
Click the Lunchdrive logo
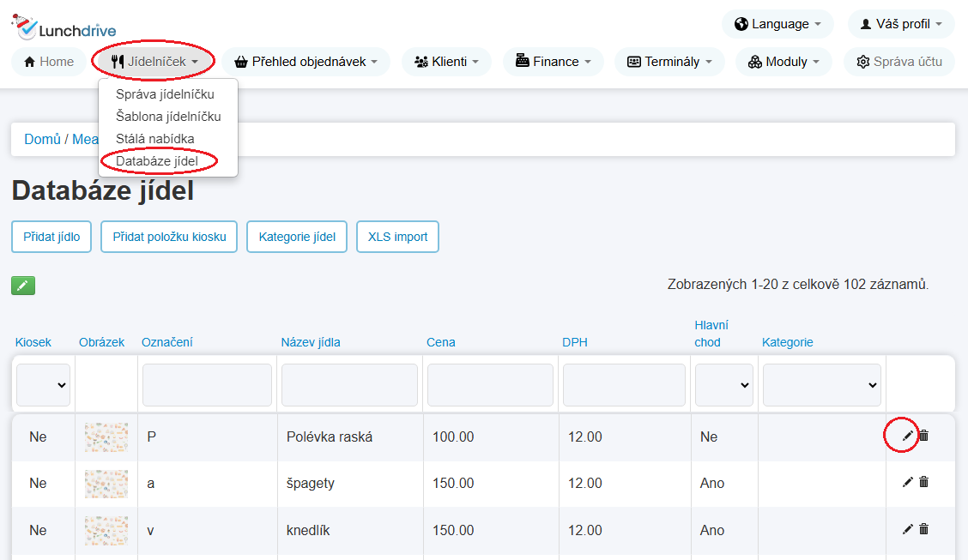[64, 27]
